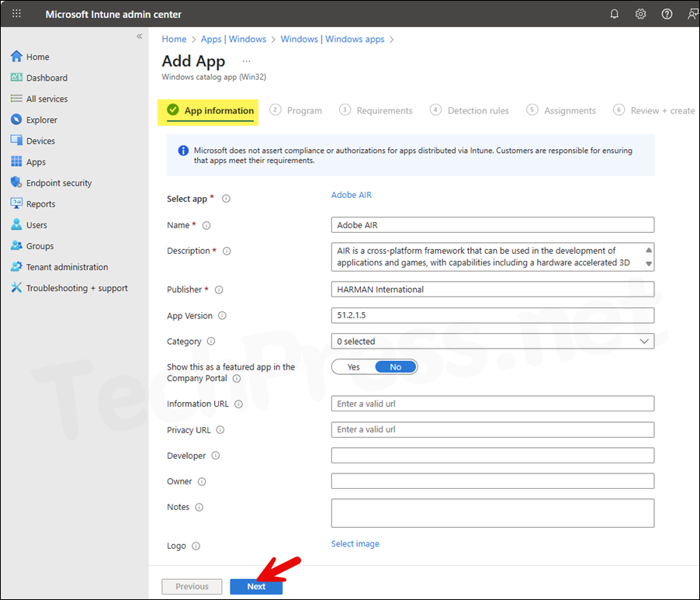The image size is (700, 600).
Task: Click the Tenant administration icon
Action: coord(16,266)
